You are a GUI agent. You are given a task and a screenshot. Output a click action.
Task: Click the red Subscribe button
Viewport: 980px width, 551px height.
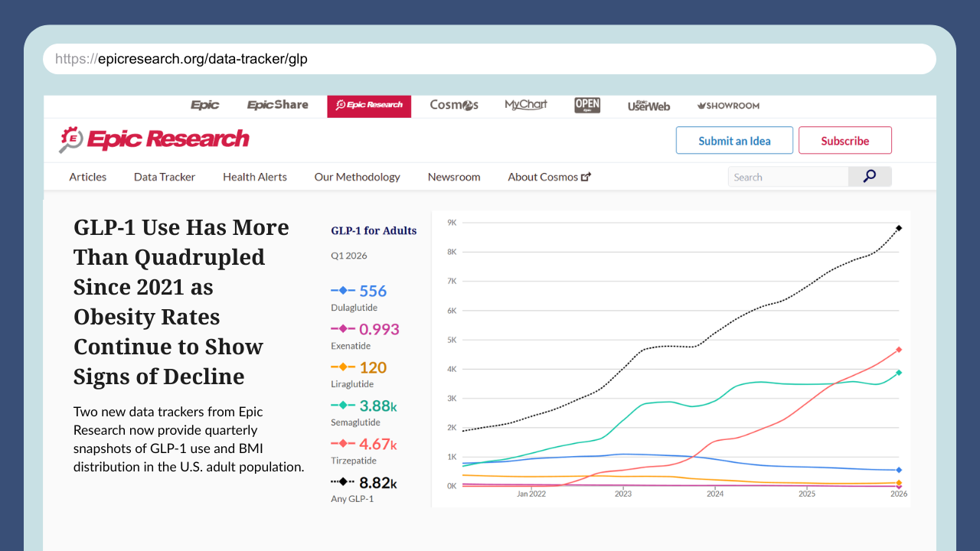(x=845, y=141)
